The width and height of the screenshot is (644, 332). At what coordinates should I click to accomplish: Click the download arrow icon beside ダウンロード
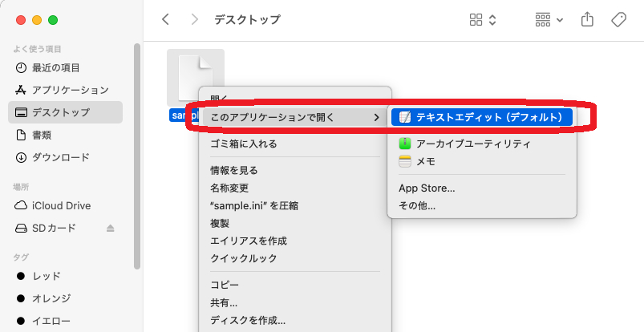click(x=21, y=157)
